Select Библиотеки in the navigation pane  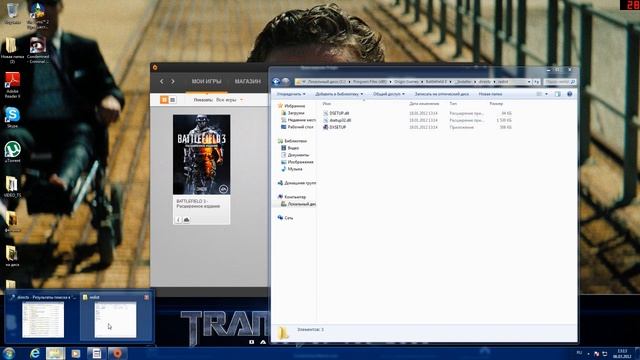pyautogui.click(x=292, y=141)
